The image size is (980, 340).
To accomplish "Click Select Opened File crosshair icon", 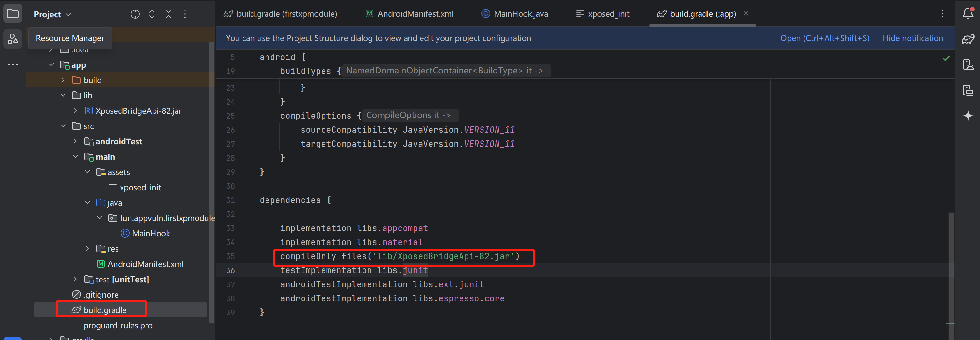I will pos(135,14).
